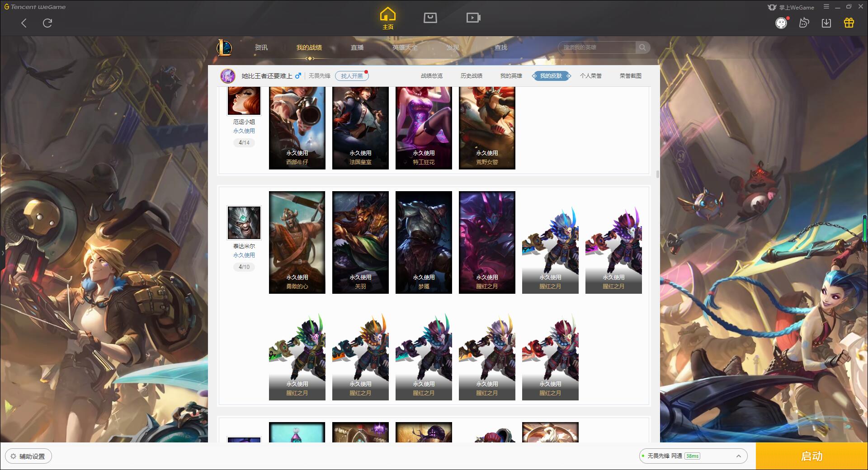The height and width of the screenshot is (470, 868).
Task: Click the 无畏先锋 server label beside username
Action: 320,76
